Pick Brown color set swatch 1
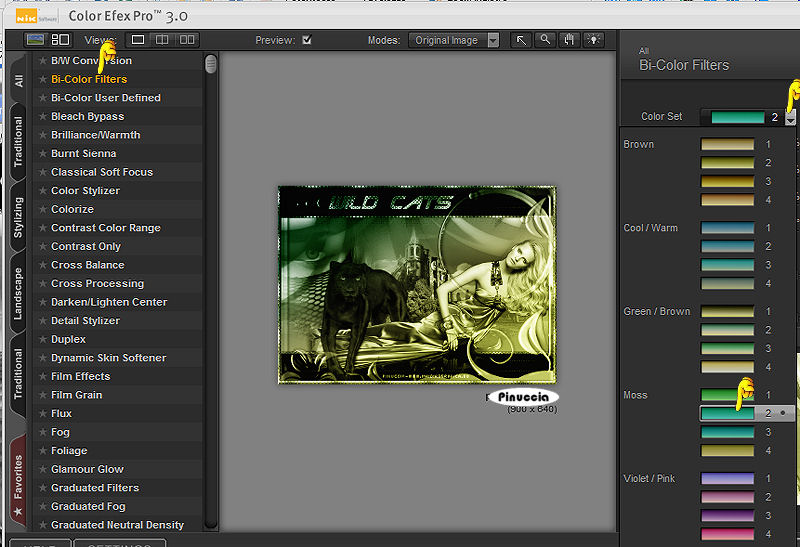Screen dimensions: 800x547 [728, 144]
